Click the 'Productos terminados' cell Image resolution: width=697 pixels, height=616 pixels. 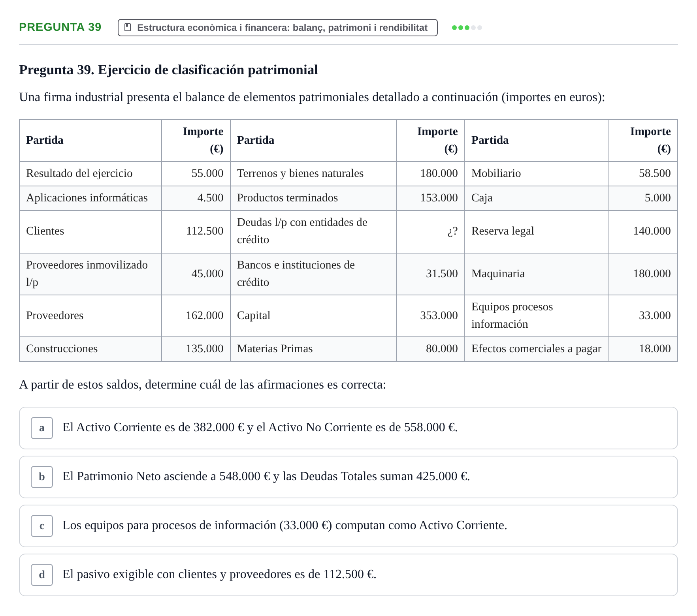tap(313, 198)
